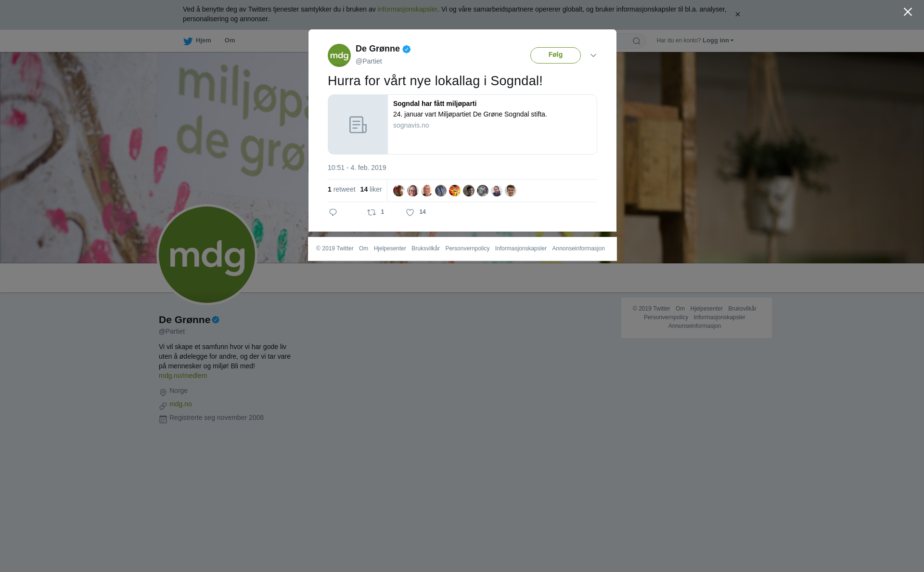Image resolution: width=924 pixels, height=572 pixels.
Task: Click the large mdg profile picture
Action: pyautogui.click(x=207, y=255)
